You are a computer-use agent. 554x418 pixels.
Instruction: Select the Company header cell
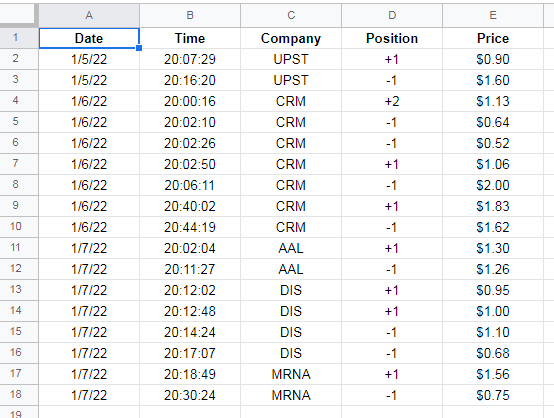291,38
